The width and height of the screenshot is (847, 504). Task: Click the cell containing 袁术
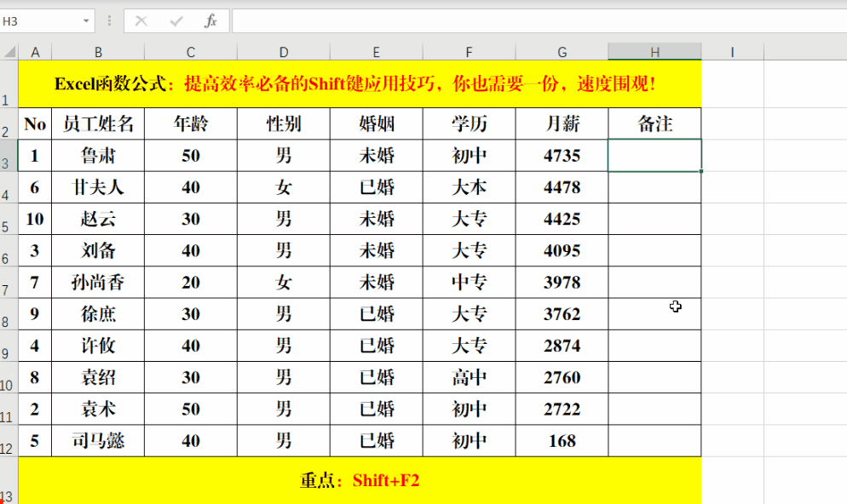(x=98, y=409)
